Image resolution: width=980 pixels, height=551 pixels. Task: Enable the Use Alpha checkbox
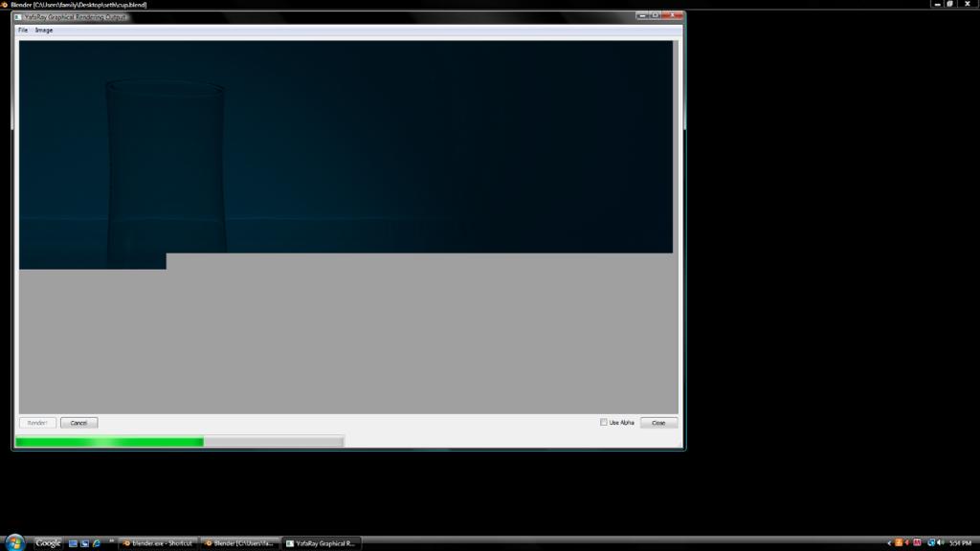coord(604,422)
